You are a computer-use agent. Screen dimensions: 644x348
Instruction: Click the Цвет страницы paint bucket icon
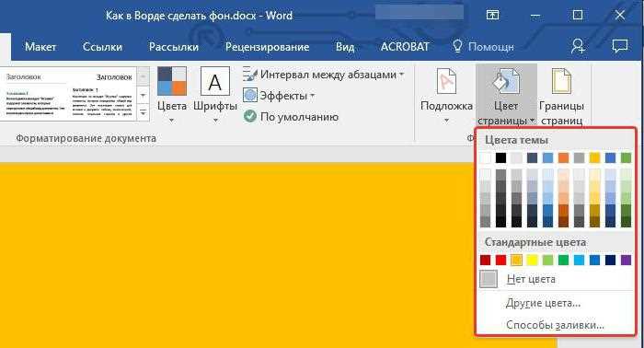(506, 82)
